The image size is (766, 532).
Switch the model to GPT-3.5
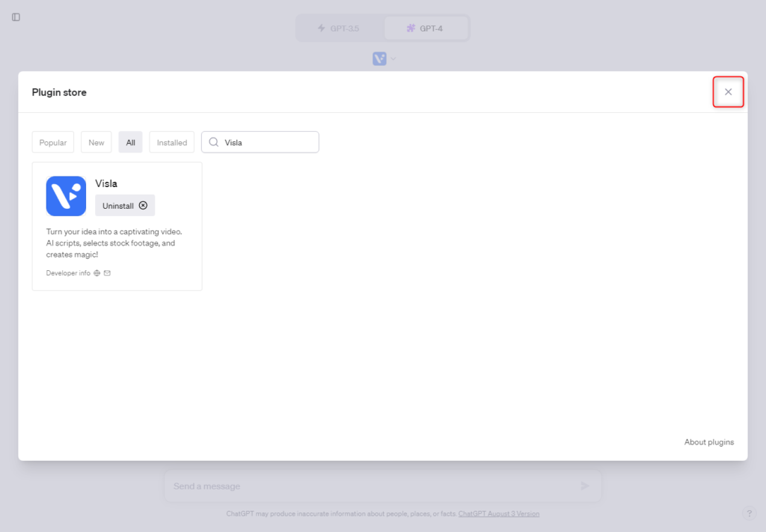[344, 28]
